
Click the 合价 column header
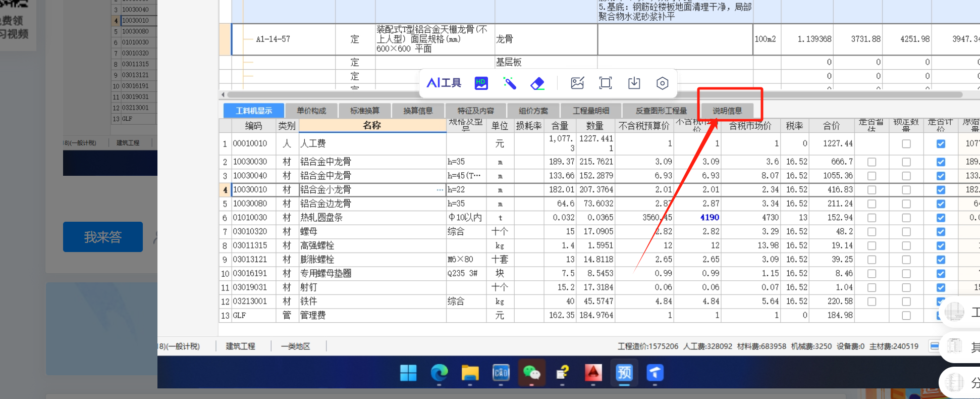(831, 126)
